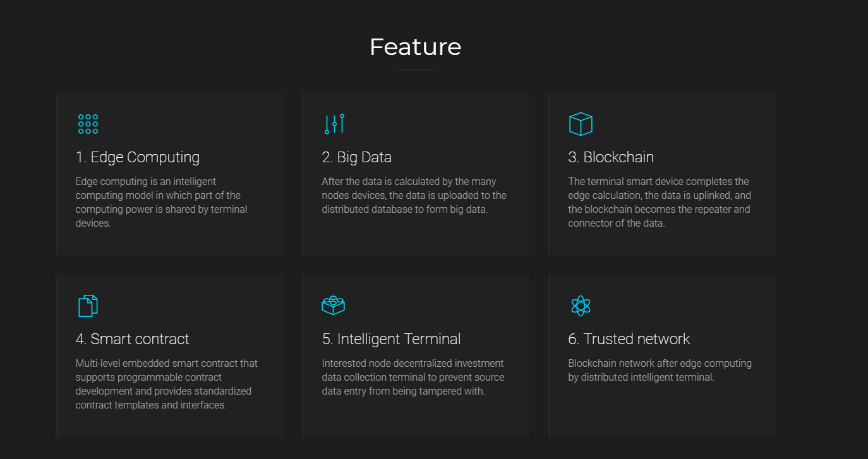This screenshot has height=459, width=868.
Task: Select the '3. Blockchain' heading
Action: click(611, 157)
